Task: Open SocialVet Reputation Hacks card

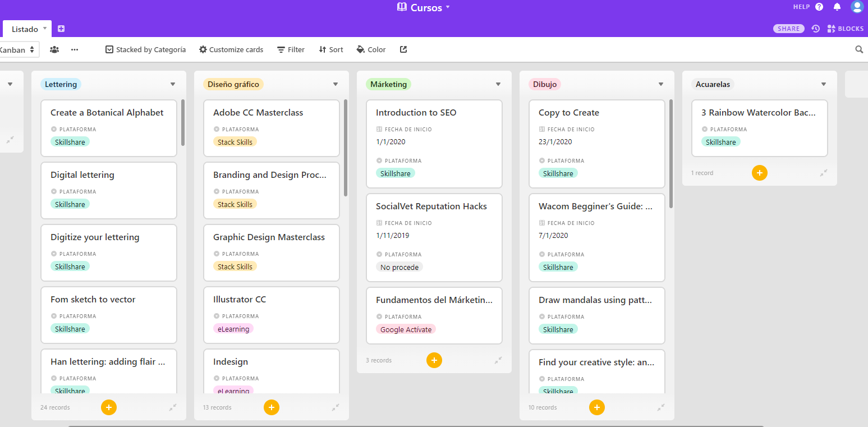Action: [434, 237]
